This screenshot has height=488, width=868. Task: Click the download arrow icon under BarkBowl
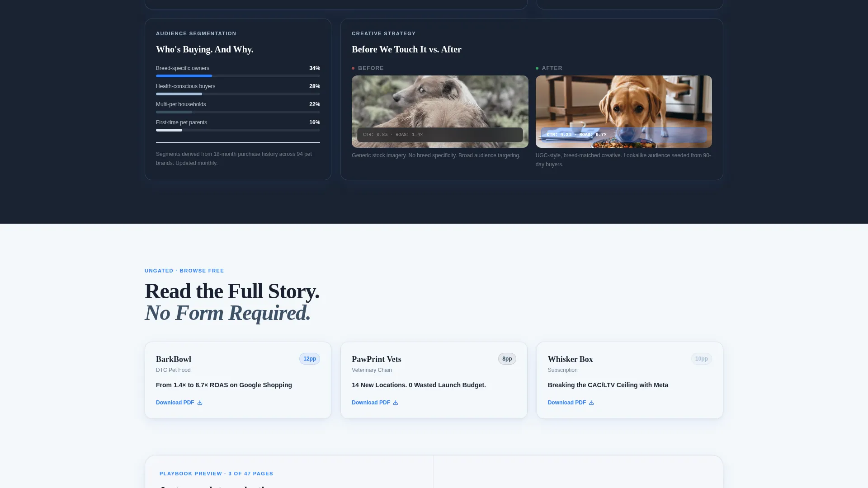[200, 403]
